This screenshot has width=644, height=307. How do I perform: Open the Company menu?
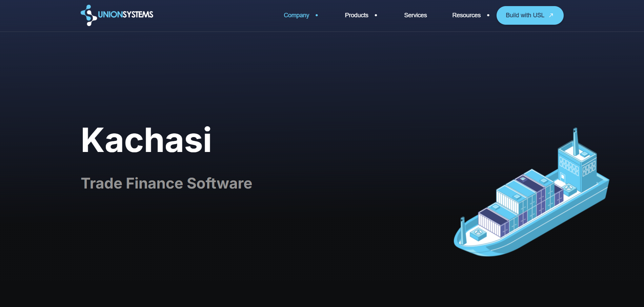tap(296, 15)
